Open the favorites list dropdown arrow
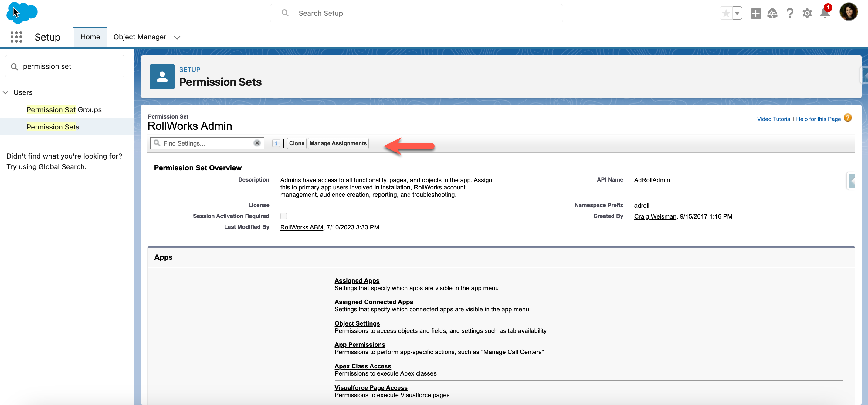This screenshot has height=405, width=868. (737, 13)
